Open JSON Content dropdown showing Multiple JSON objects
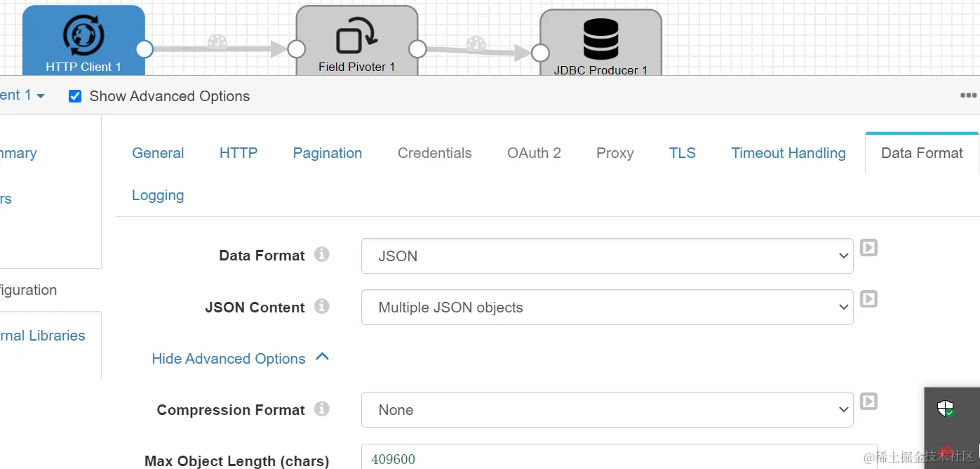 tap(607, 308)
